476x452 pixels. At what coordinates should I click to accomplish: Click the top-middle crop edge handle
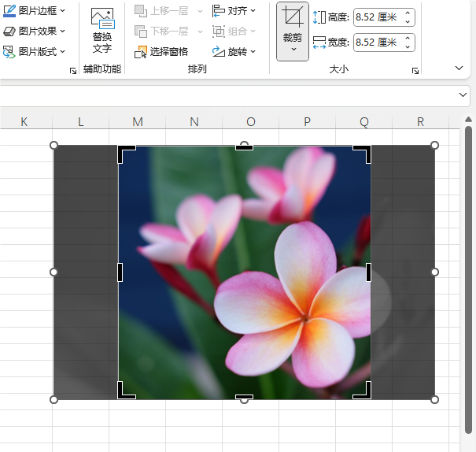click(244, 147)
